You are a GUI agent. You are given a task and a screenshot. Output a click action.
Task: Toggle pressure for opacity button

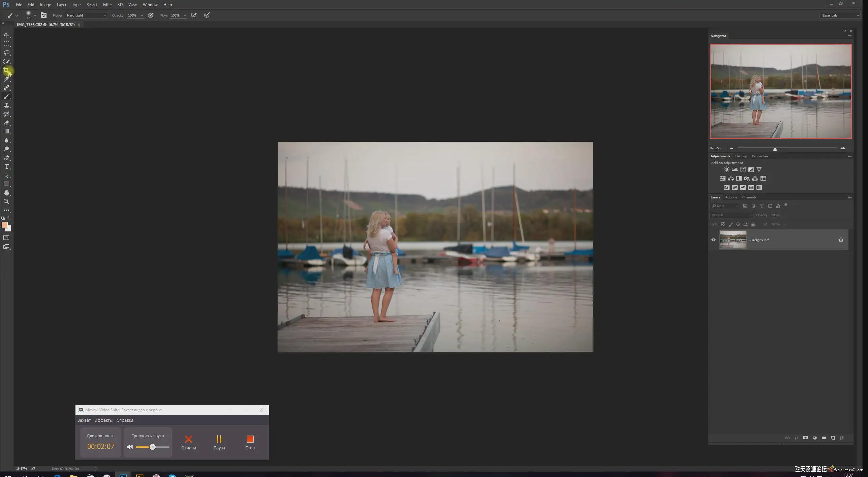[151, 15]
